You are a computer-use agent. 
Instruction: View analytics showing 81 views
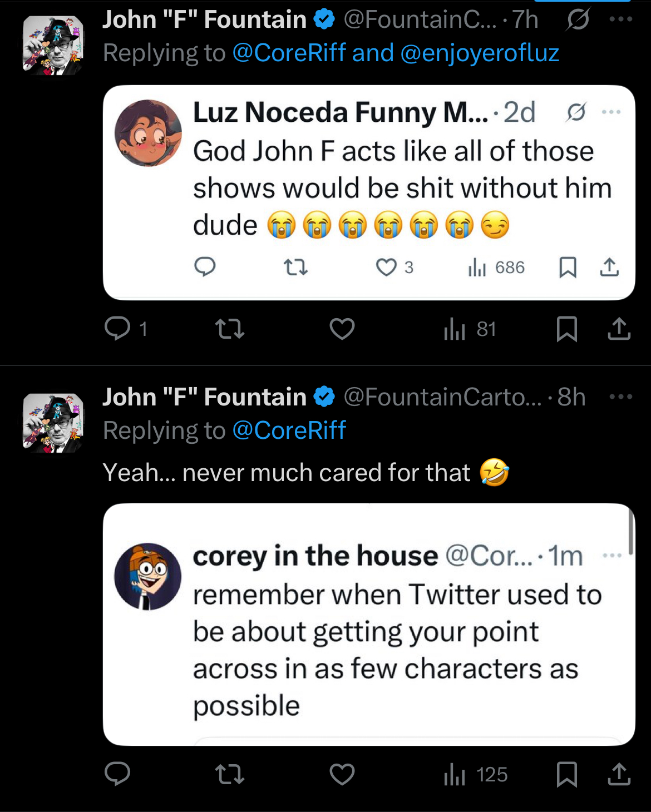click(470, 329)
